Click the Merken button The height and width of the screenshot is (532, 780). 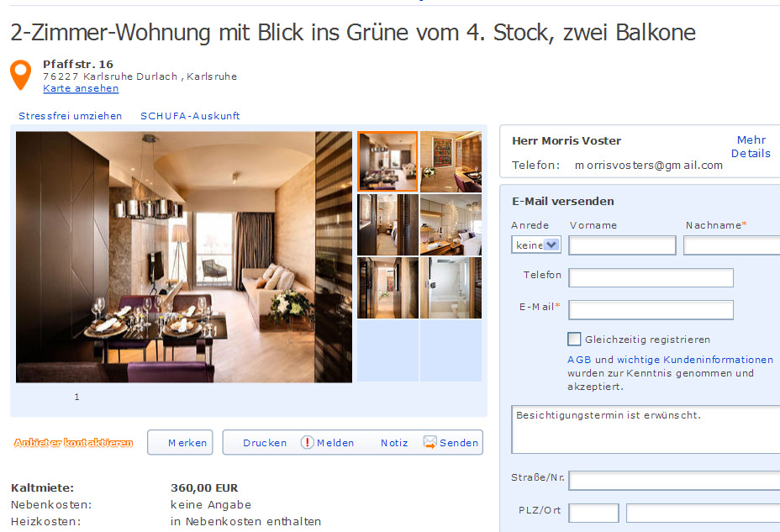180,443
